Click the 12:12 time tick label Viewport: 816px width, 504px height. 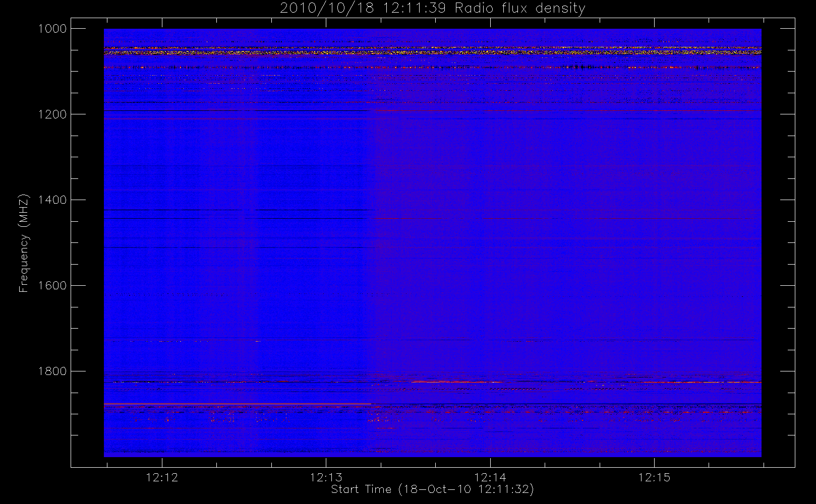[162, 477]
